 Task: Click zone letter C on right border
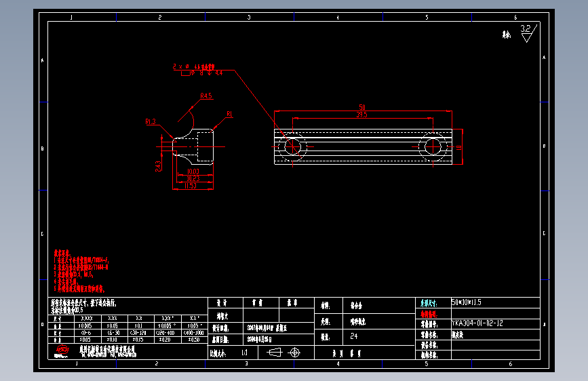click(544, 233)
